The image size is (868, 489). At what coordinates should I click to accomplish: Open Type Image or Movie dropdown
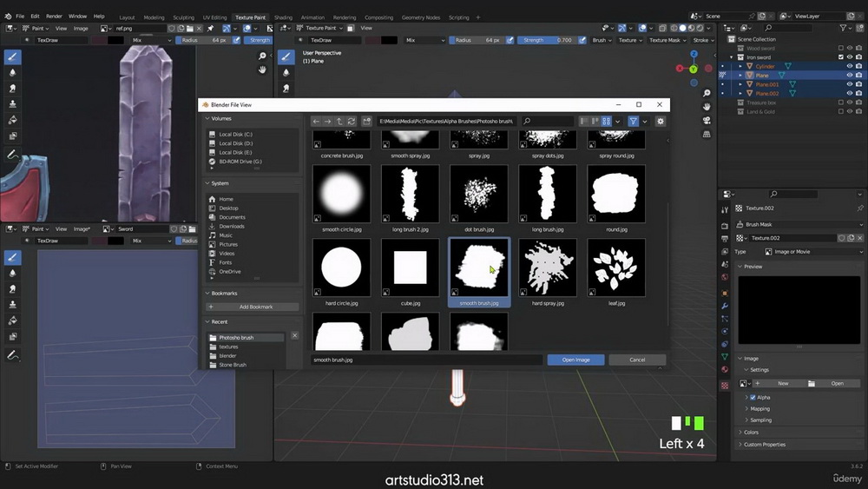click(x=812, y=251)
